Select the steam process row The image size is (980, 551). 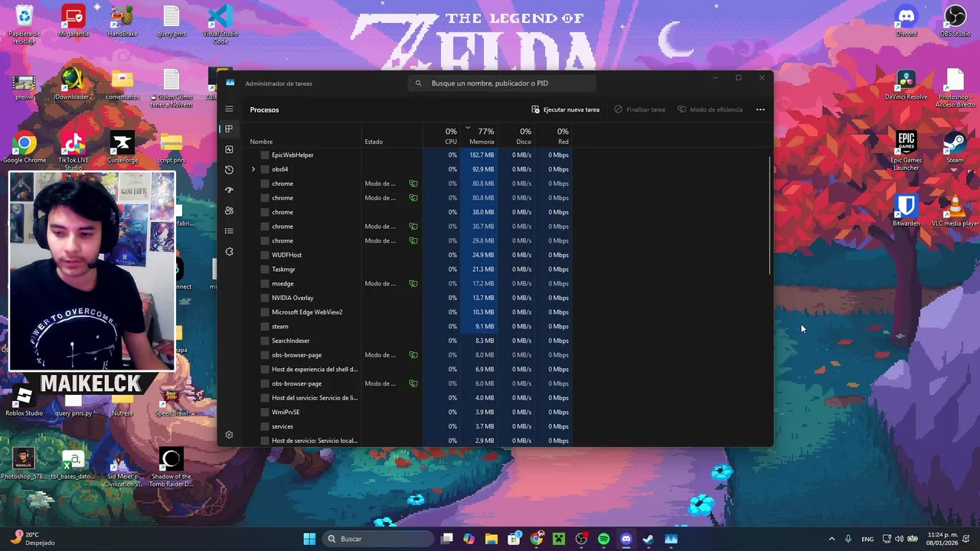pos(409,327)
